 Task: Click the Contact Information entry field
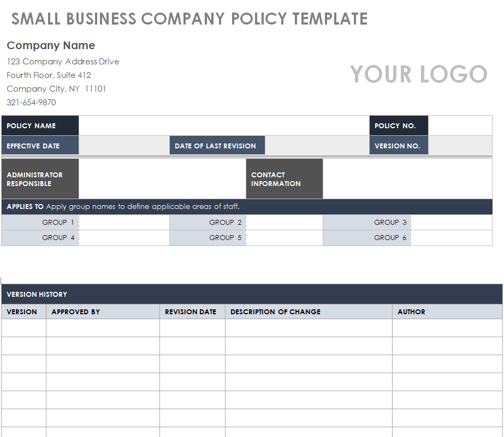click(407, 179)
